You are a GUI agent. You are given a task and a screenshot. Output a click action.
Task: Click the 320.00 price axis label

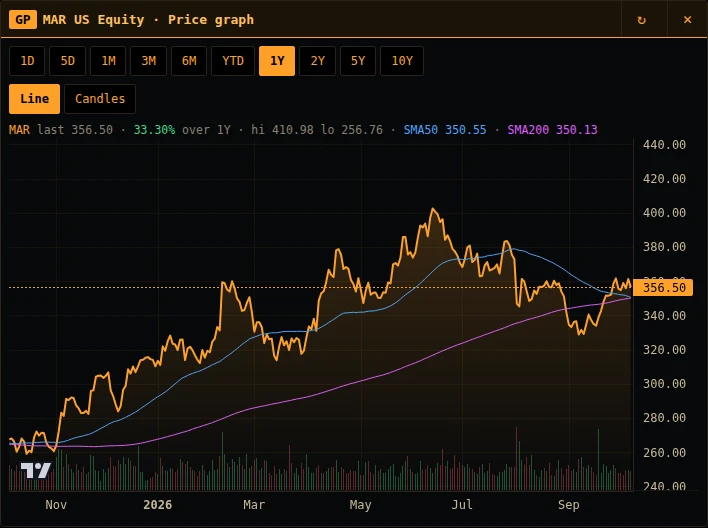tap(664, 350)
